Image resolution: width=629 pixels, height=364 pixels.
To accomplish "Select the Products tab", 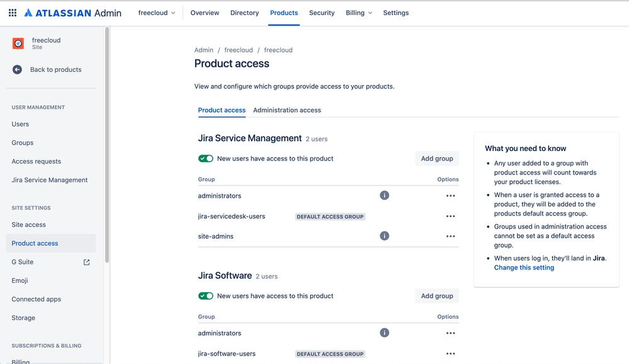I will point(284,13).
